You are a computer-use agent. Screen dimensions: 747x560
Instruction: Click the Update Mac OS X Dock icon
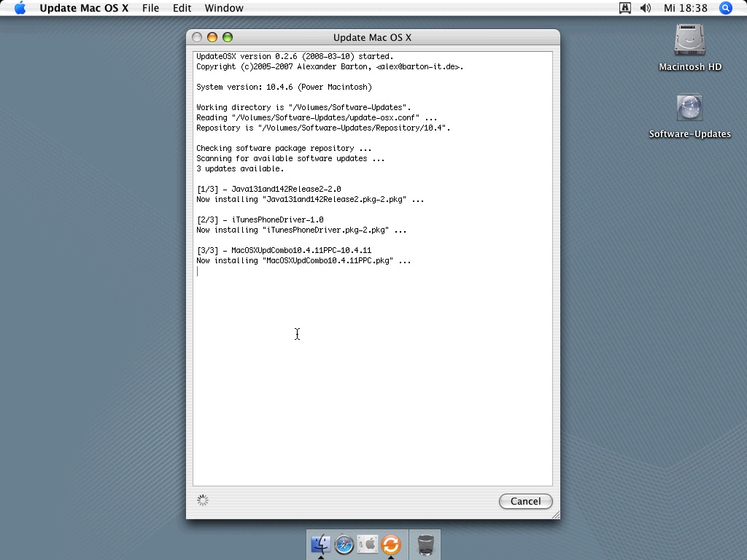pos(391,544)
